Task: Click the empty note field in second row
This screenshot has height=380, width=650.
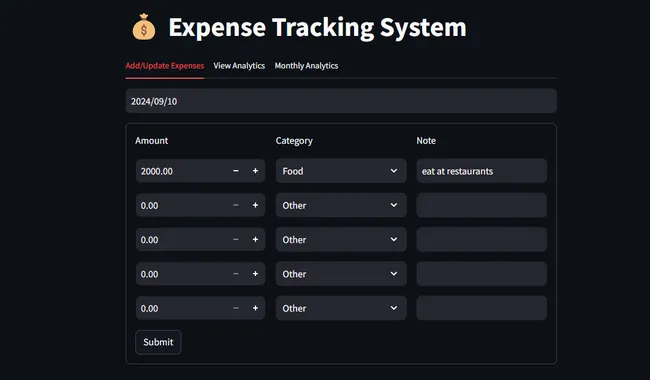Action: [482, 205]
